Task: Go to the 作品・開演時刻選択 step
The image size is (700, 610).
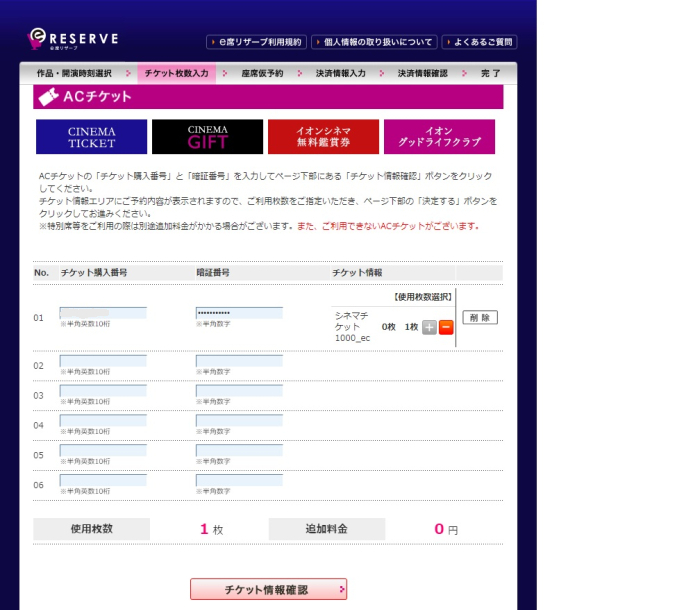Action: [x=74, y=74]
